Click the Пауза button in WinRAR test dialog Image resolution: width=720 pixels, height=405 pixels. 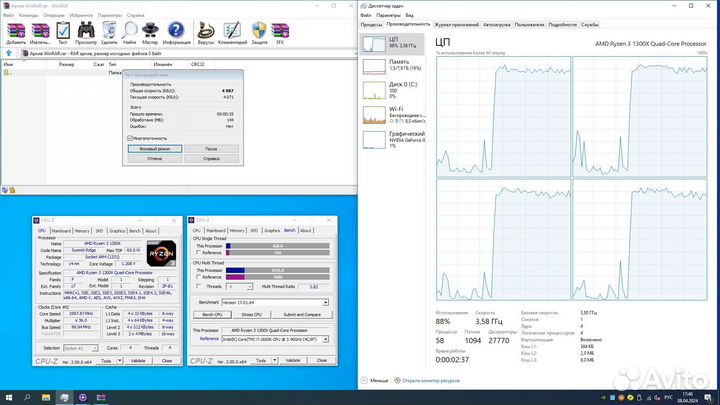click(211, 149)
